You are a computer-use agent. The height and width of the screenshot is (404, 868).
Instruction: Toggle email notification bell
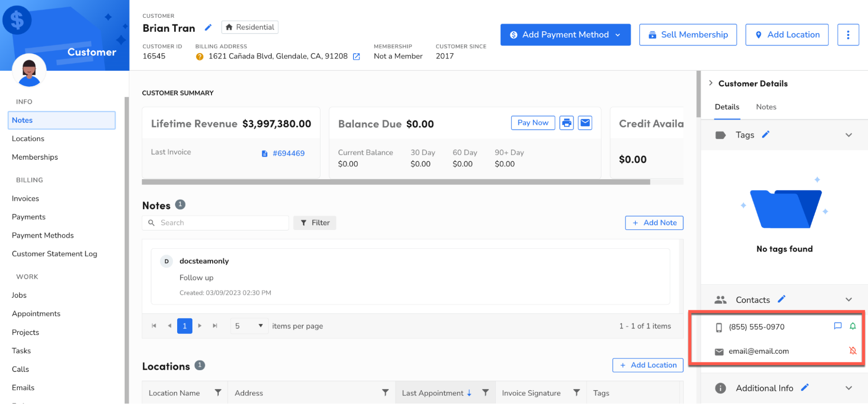pyautogui.click(x=853, y=350)
